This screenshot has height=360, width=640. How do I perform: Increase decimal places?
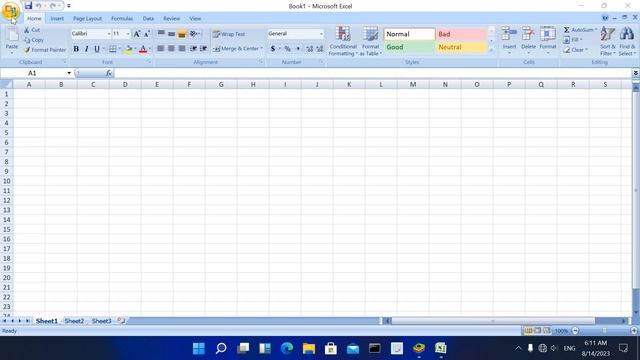pyautogui.click(x=309, y=49)
